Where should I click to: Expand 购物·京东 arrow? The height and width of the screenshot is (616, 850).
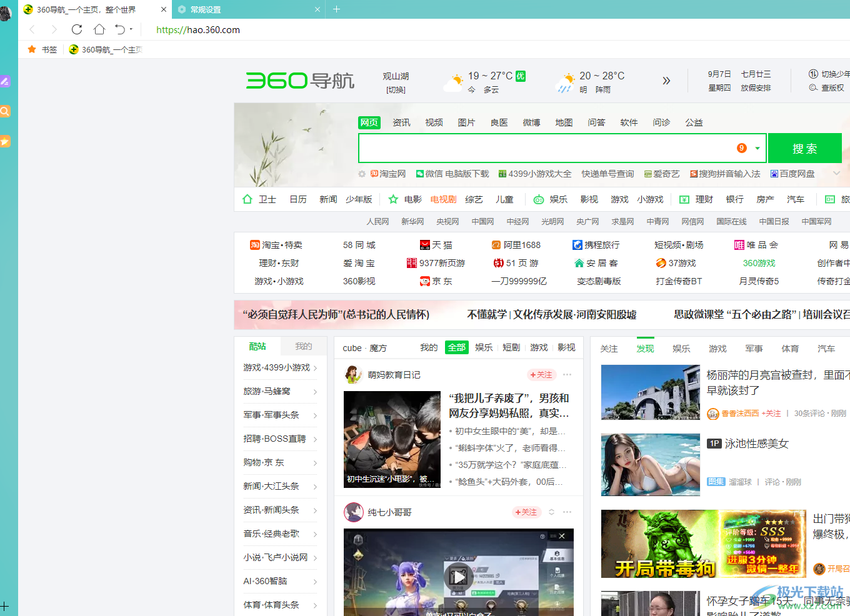315,463
